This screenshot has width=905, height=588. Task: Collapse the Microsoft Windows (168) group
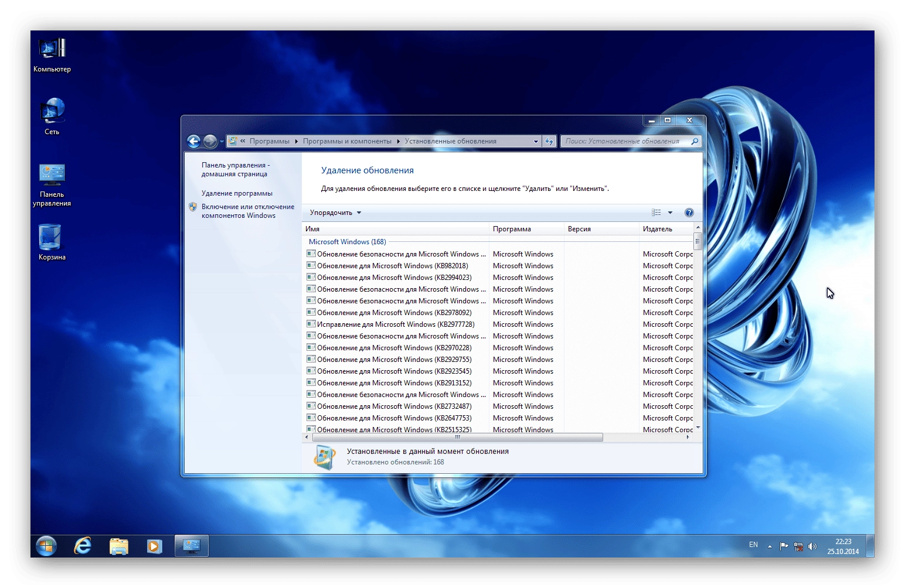click(347, 242)
